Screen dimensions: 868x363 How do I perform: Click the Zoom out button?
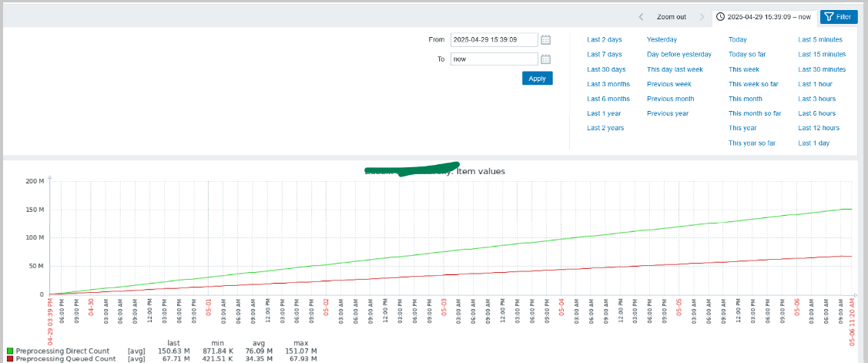point(672,17)
